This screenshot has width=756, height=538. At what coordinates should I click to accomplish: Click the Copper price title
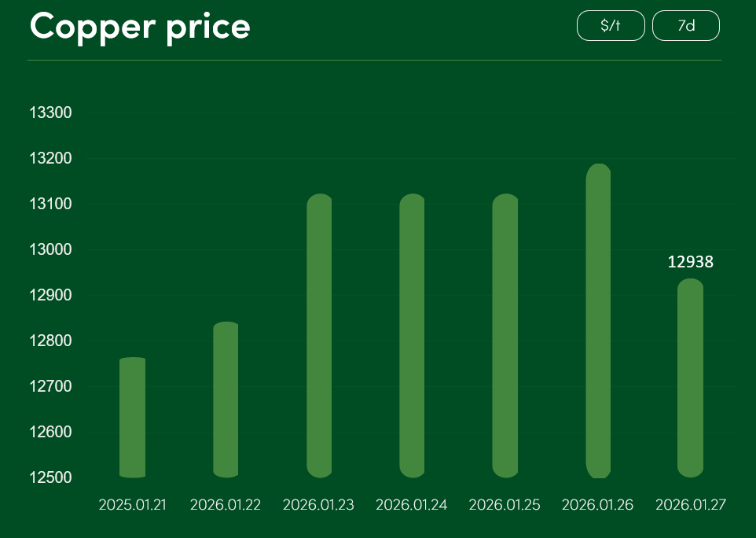click(140, 27)
